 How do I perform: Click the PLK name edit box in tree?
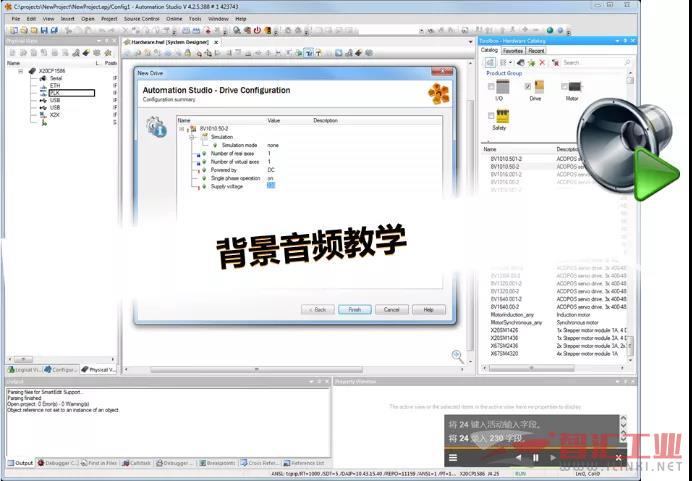click(72, 93)
